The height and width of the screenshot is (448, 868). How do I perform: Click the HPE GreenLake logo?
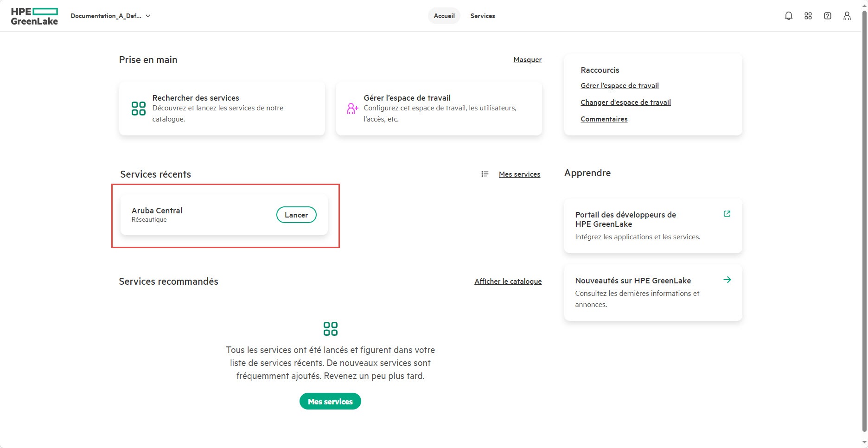coord(35,15)
